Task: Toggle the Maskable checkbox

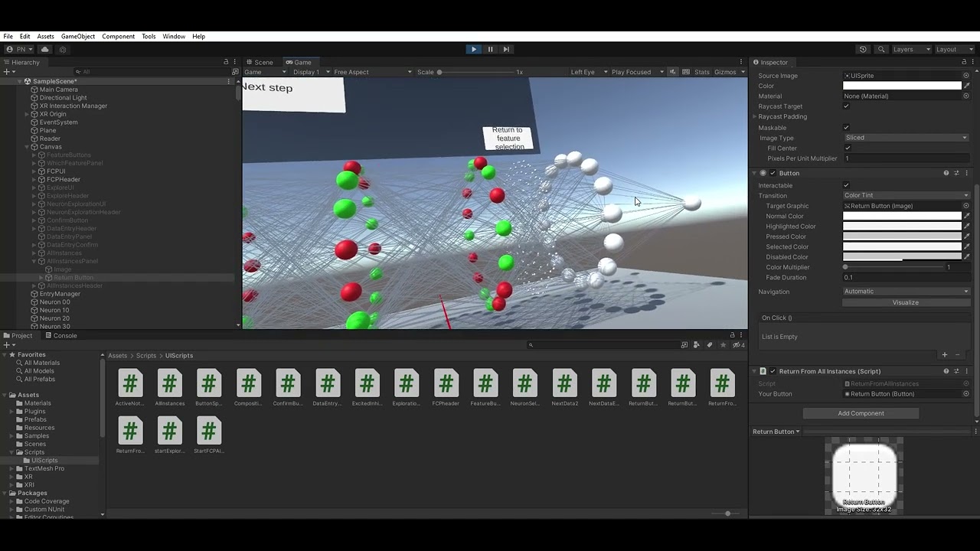Action: pyautogui.click(x=846, y=127)
